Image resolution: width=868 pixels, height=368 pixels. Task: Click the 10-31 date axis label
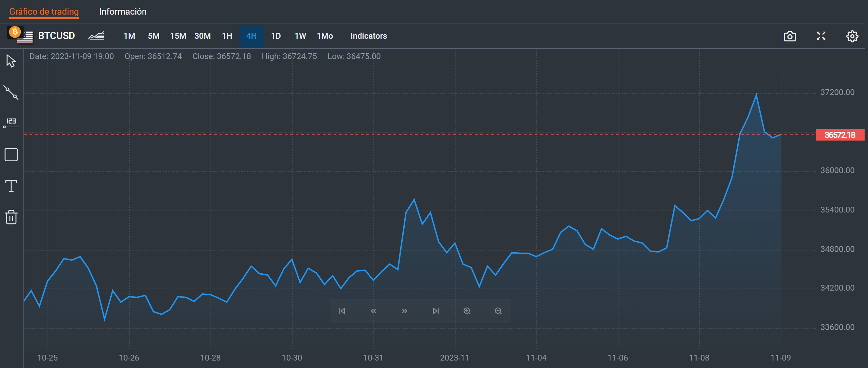click(x=373, y=358)
